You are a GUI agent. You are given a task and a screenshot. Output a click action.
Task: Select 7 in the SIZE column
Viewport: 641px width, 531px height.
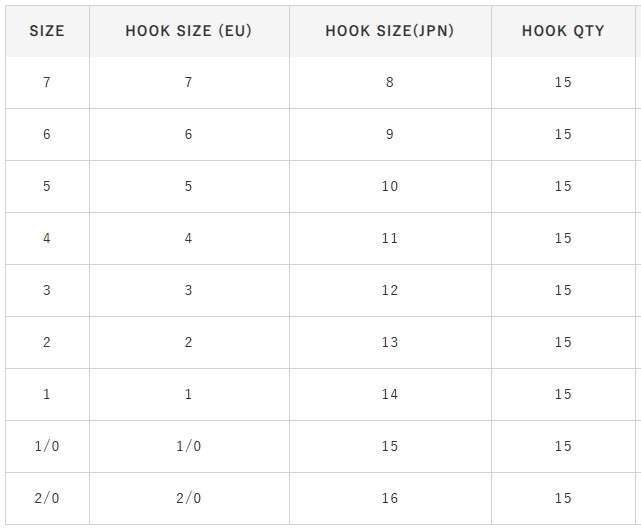pos(47,82)
